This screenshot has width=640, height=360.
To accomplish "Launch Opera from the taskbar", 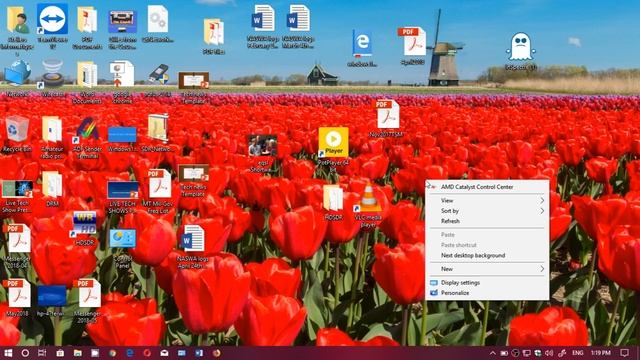I will pyautogui.click(x=147, y=353).
